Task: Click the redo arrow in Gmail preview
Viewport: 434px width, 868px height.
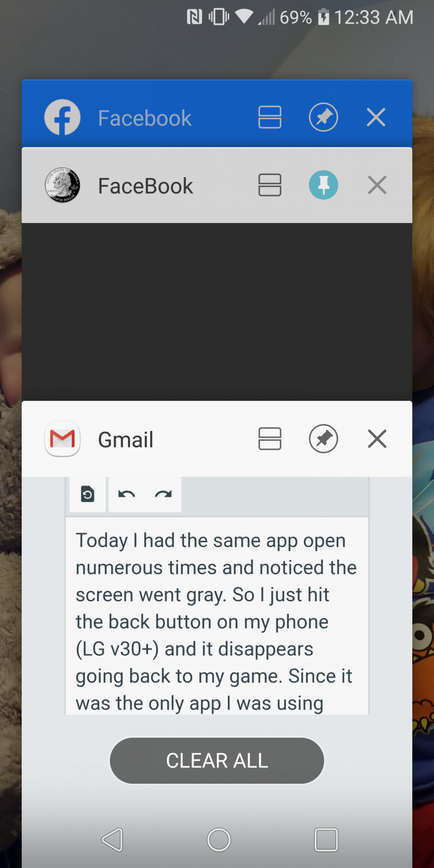Action: [163, 494]
